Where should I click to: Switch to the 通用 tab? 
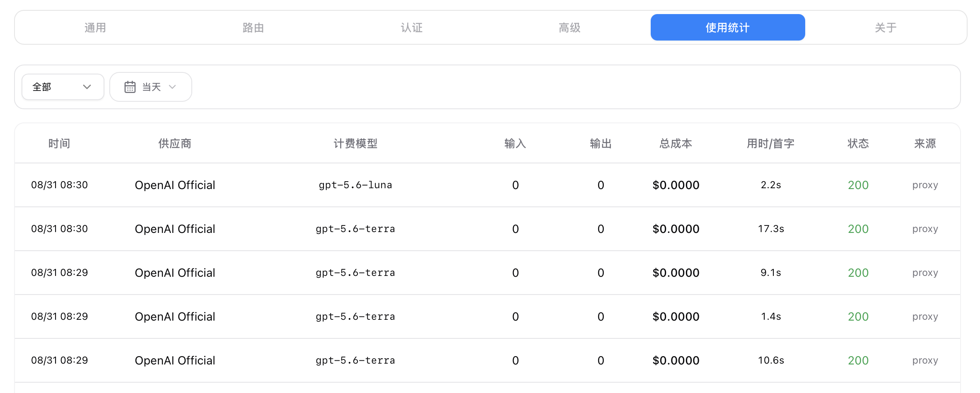(95, 28)
